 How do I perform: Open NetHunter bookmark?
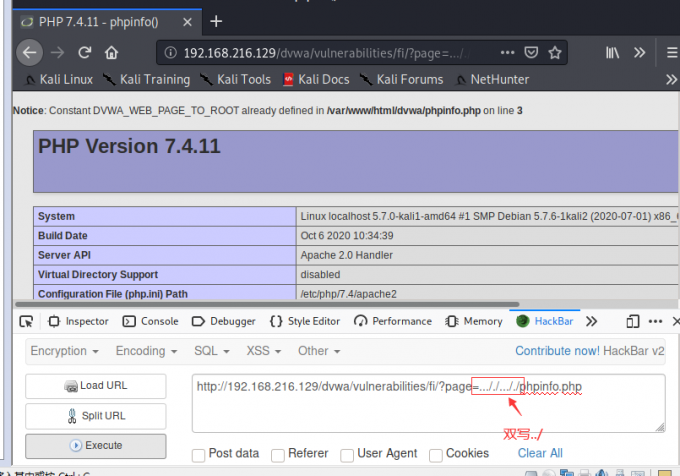pos(492,79)
